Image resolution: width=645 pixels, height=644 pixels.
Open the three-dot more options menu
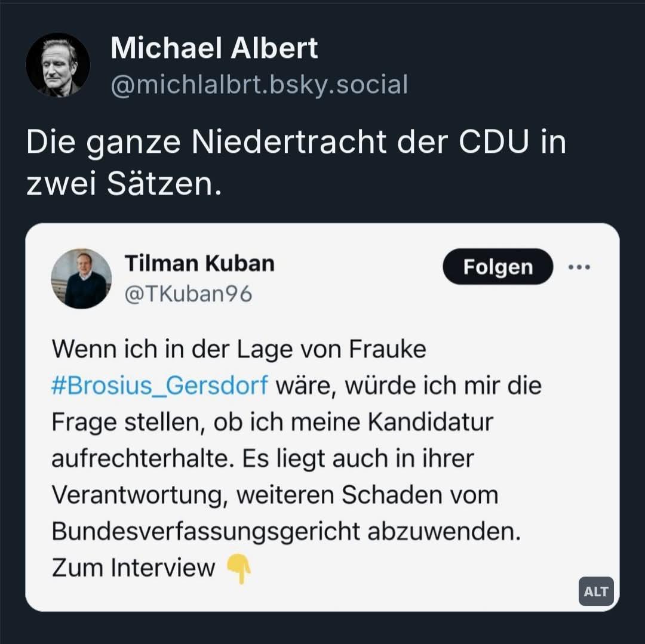(x=579, y=267)
